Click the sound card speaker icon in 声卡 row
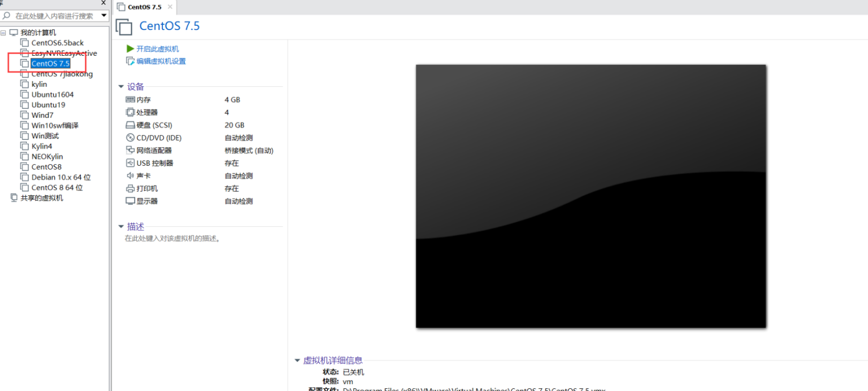868x391 pixels. pyautogui.click(x=130, y=176)
